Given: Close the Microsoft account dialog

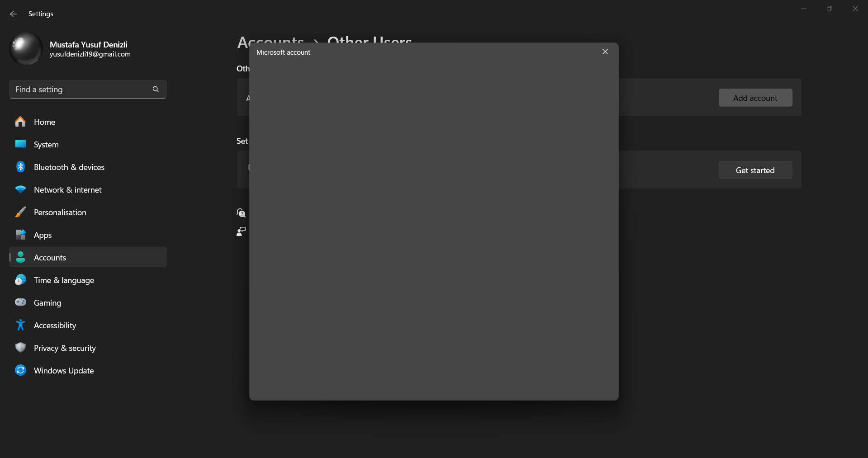Looking at the screenshot, I should 605,52.
